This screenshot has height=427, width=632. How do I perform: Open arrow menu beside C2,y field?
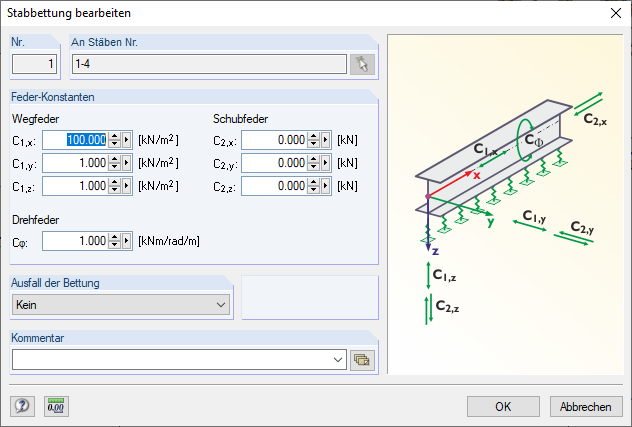coord(326,163)
